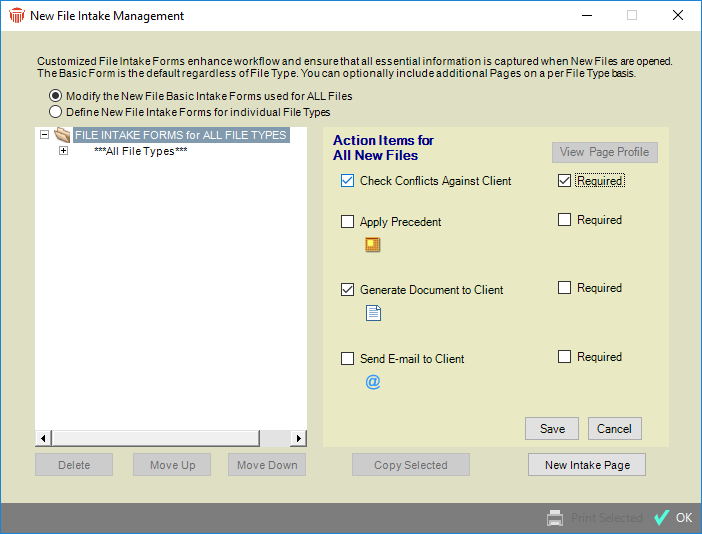The image size is (702, 534).
Task: Click the Generate Document page icon
Action: click(373, 313)
